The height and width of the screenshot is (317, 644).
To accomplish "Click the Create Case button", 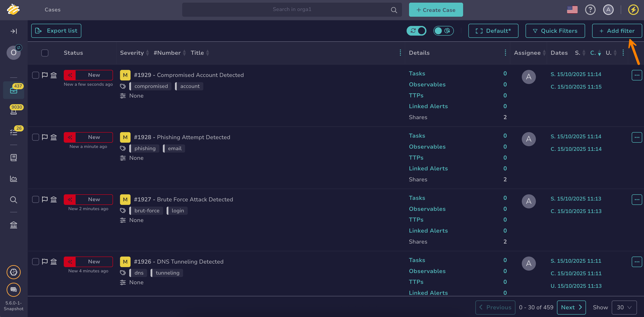I will coord(436,10).
